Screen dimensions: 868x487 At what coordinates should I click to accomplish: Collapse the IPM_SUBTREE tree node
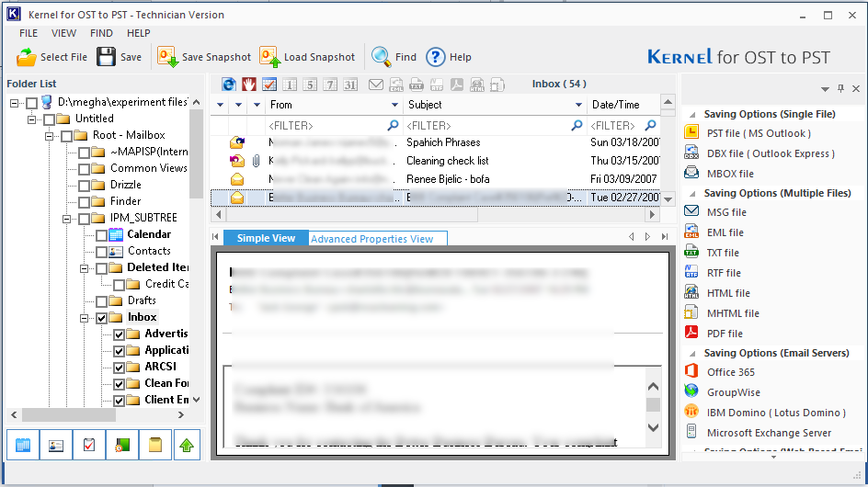tap(66, 219)
